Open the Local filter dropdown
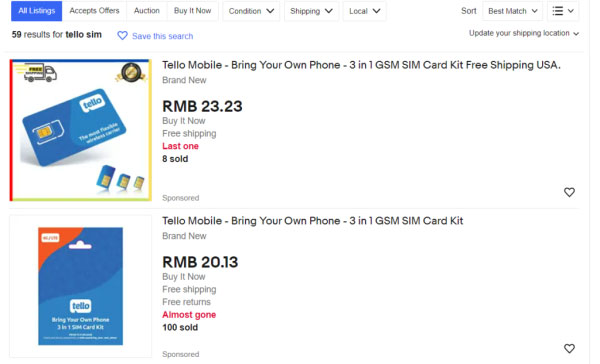This screenshot has width=600, height=364. tap(364, 11)
